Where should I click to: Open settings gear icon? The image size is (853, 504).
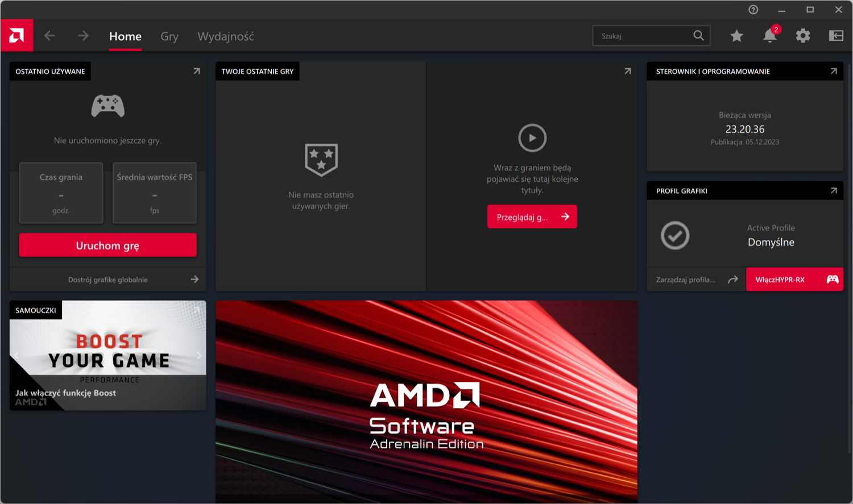click(x=803, y=36)
